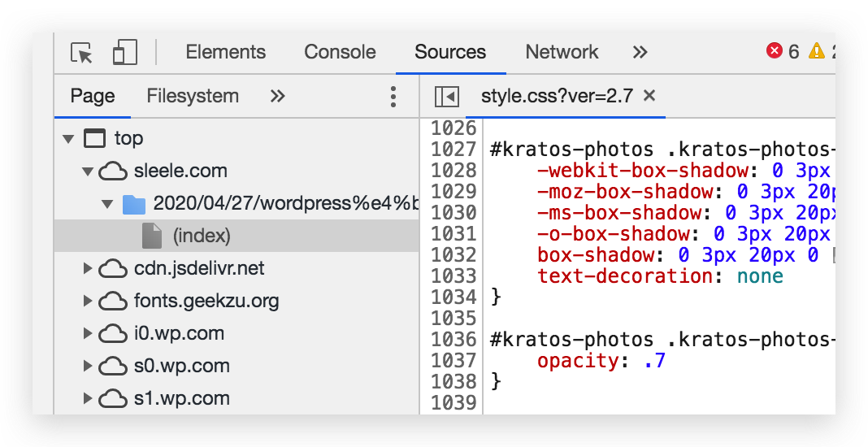Click the error count number 6
Viewport: 868px width, 447px height.
click(793, 51)
